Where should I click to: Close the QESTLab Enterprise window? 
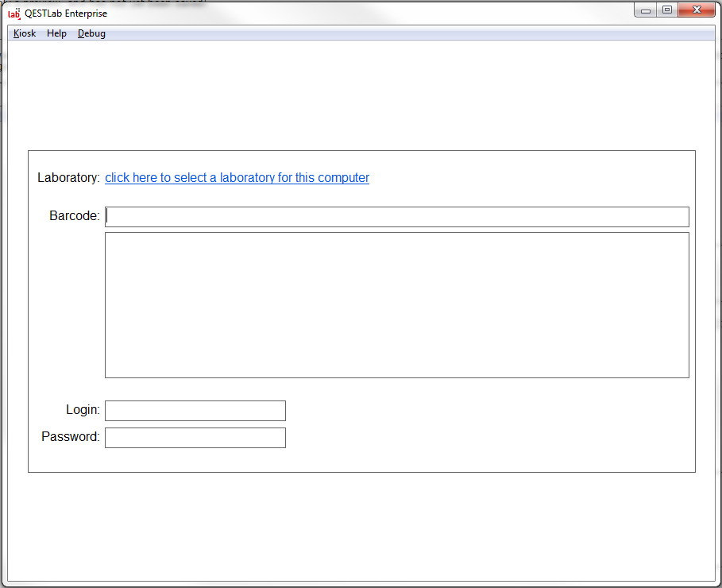pyautogui.click(x=697, y=10)
